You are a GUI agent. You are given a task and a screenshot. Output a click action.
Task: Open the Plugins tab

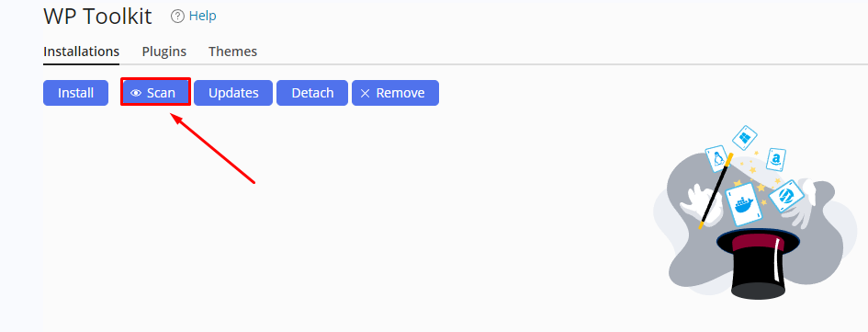click(163, 52)
